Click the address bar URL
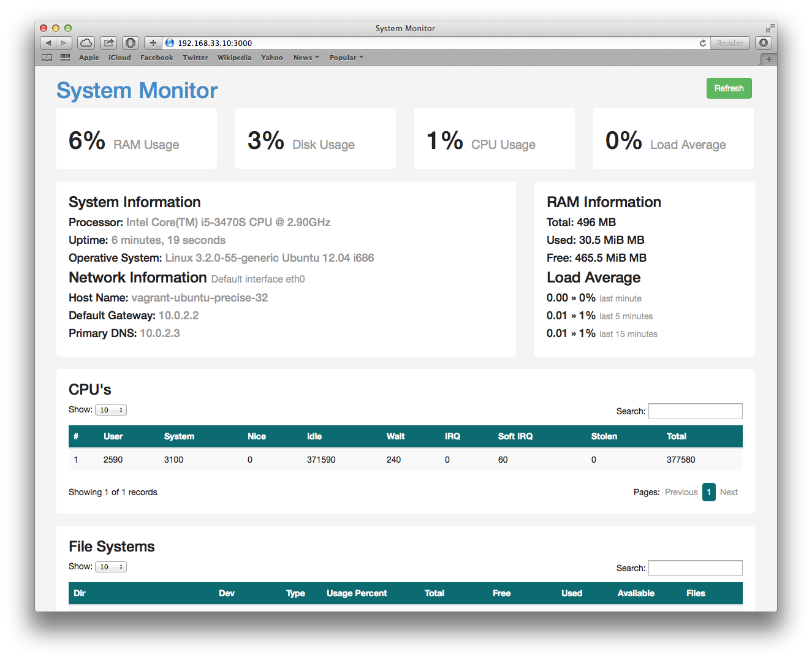Image resolution: width=812 pixels, height=660 pixels. (215, 43)
